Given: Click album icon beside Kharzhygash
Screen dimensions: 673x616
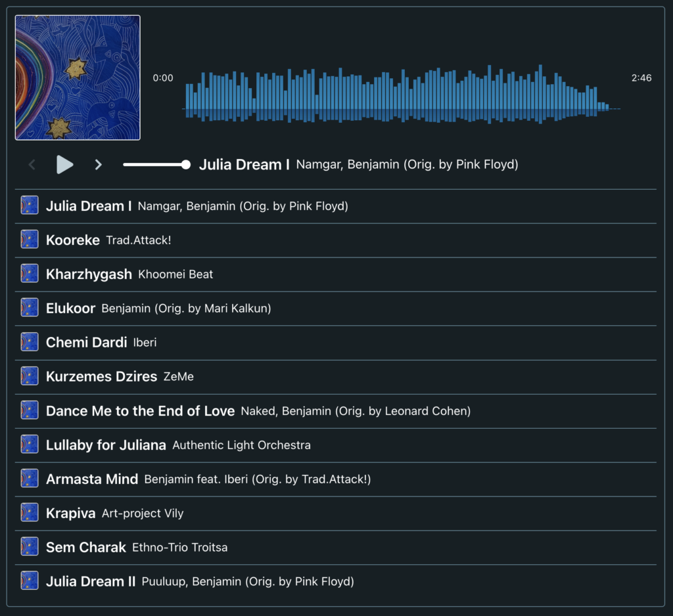Looking at the screenshot, I should pos(29,273).
